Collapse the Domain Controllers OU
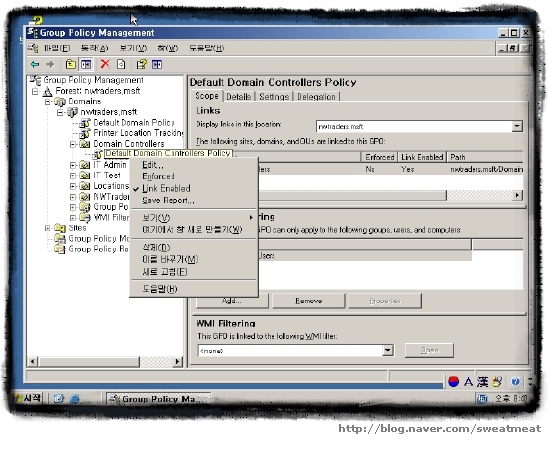Image resolution: width=548 pixels, height=450 pixels. pos(73,144)
